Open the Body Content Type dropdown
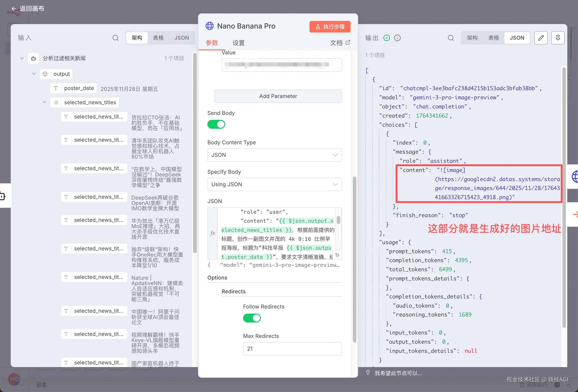The width and height of the screenshot is (578, 392). (x=274, y=155)
